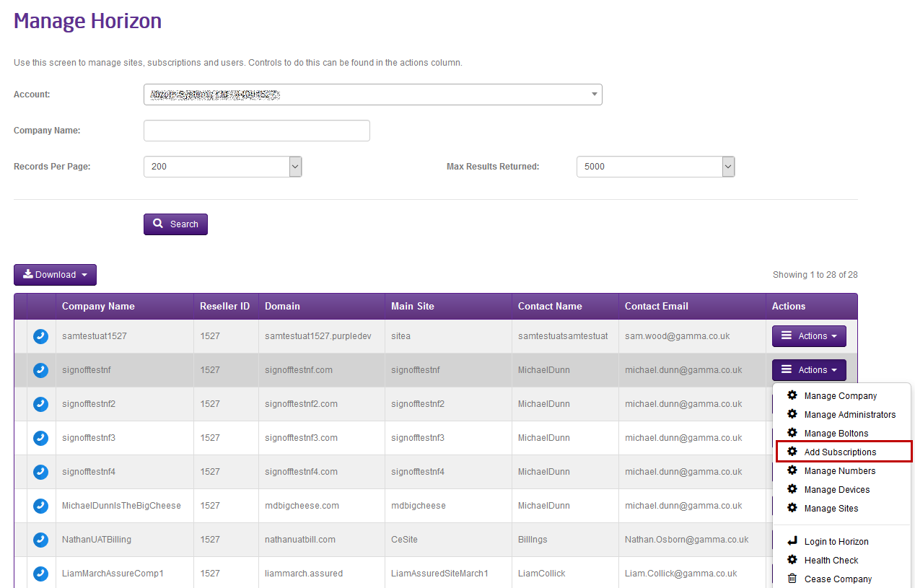The width and height of the screenshot is (915, 588).
Task: Open Actions dropdown for samtestuat1527
Action: (x=809, y=336)
